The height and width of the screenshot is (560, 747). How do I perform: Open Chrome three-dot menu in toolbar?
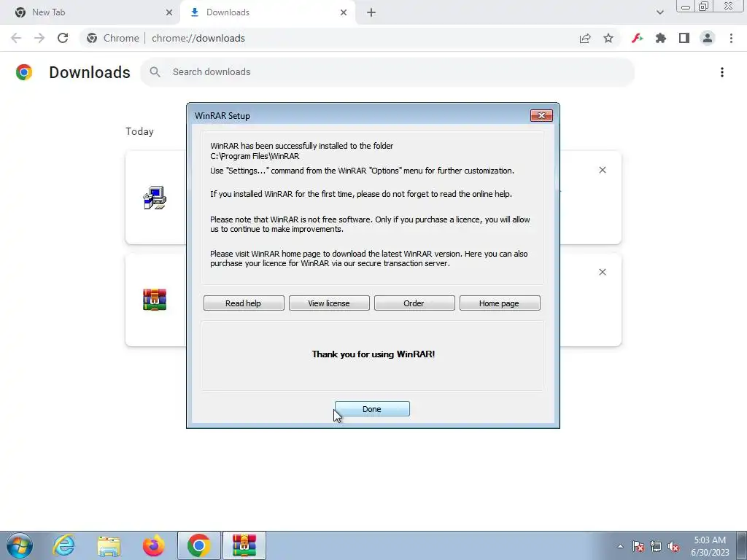click(731, 38)
